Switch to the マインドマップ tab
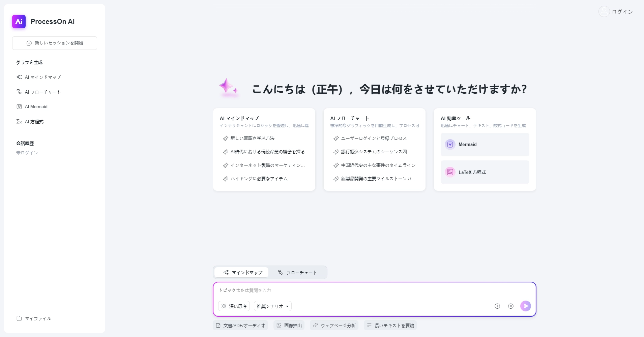The image size is (644, 337). (x=241, y=272)
